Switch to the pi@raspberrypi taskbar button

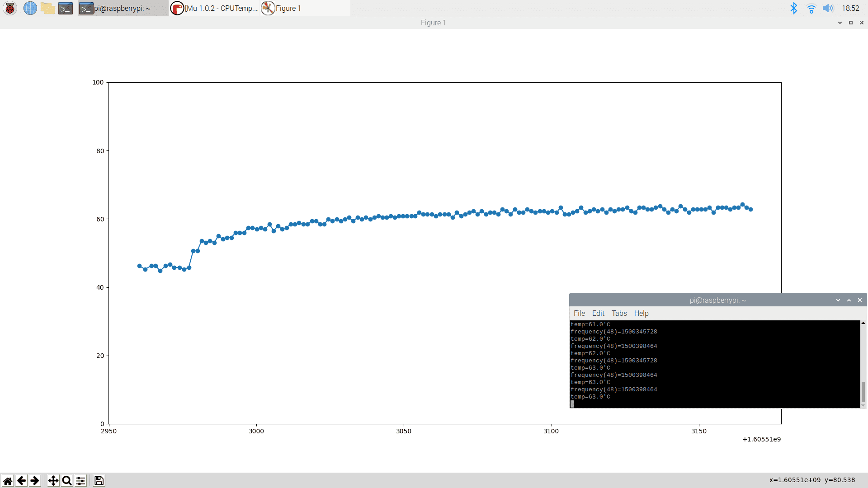tap(123, 8)
